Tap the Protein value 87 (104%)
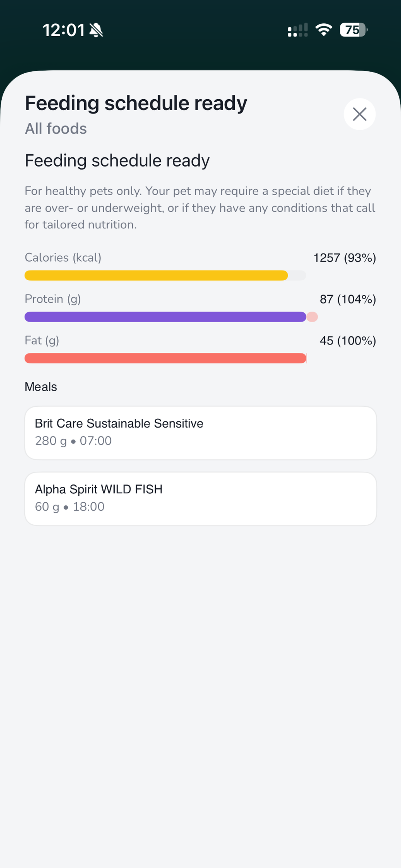The width and height of the screenshot is (401, 868). tap(348, 299)
